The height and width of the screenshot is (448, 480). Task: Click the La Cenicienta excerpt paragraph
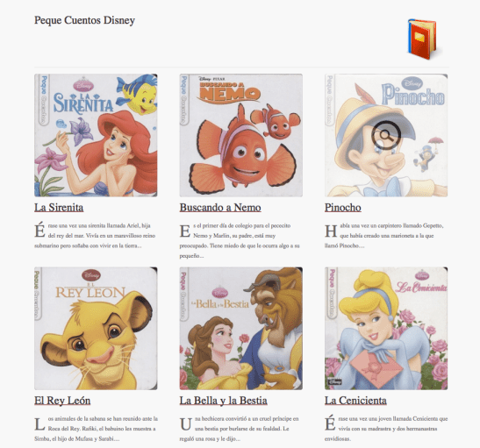point(386,429)
